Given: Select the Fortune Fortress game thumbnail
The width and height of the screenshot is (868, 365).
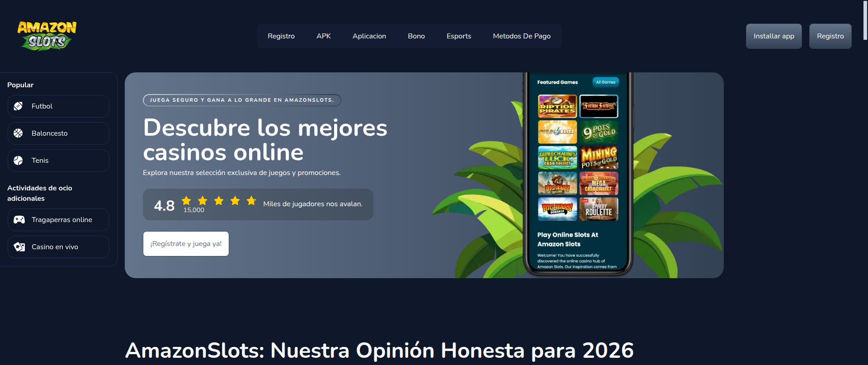Looking at the screenshot, I should pyautogui.click(x=599, y=106).
